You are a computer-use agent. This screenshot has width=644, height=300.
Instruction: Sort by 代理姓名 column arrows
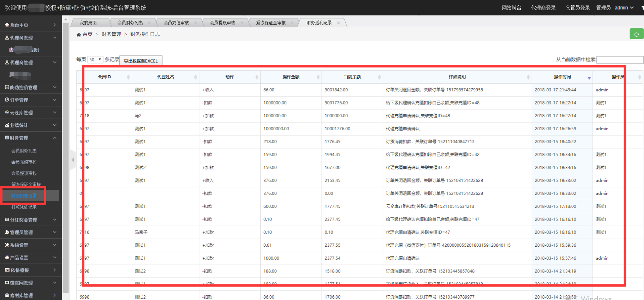[196, 77]
